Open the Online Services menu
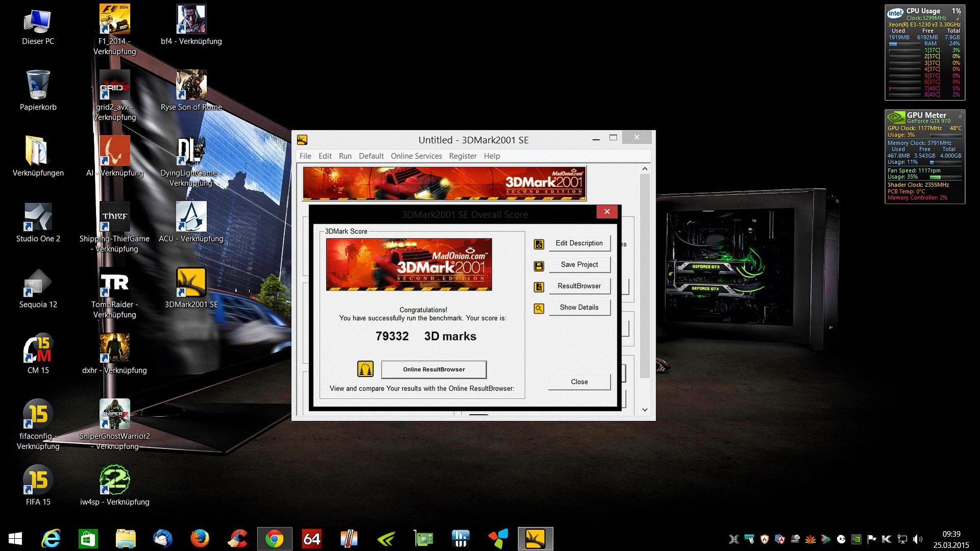This screenshot has height=551, width=980. (x=416, y=156)
